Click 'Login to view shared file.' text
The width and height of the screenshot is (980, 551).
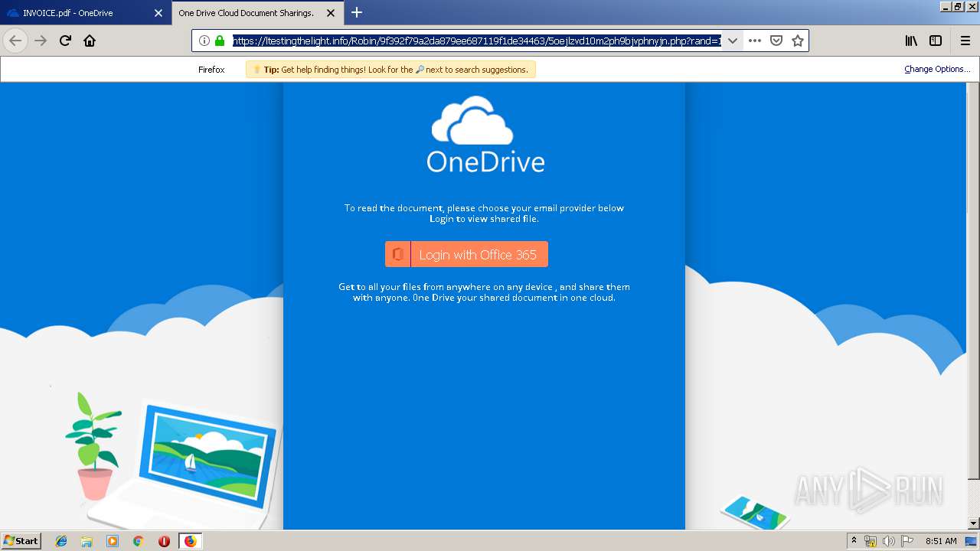[484, 219]
